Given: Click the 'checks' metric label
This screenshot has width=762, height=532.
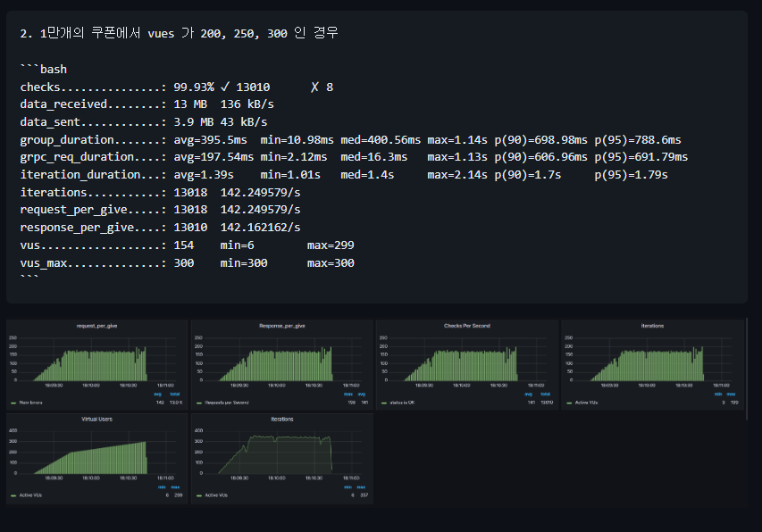Looking at the screenshot, I should tap(40, 87).
